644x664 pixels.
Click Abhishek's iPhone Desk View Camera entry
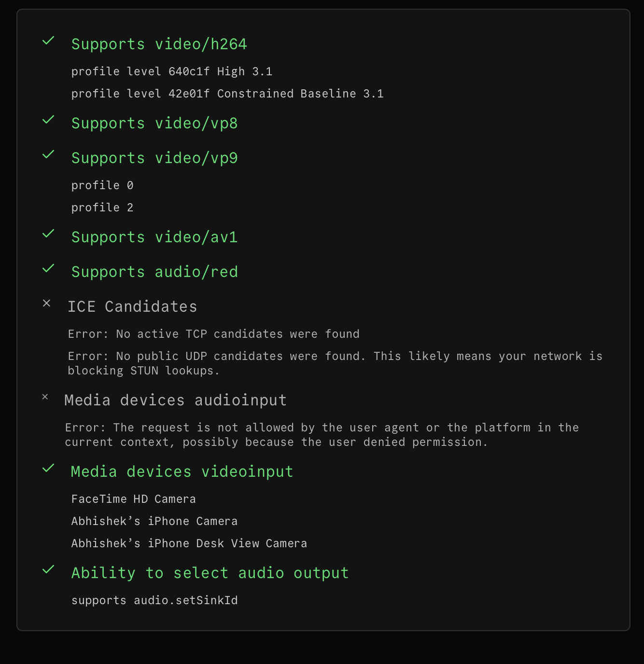189,543
